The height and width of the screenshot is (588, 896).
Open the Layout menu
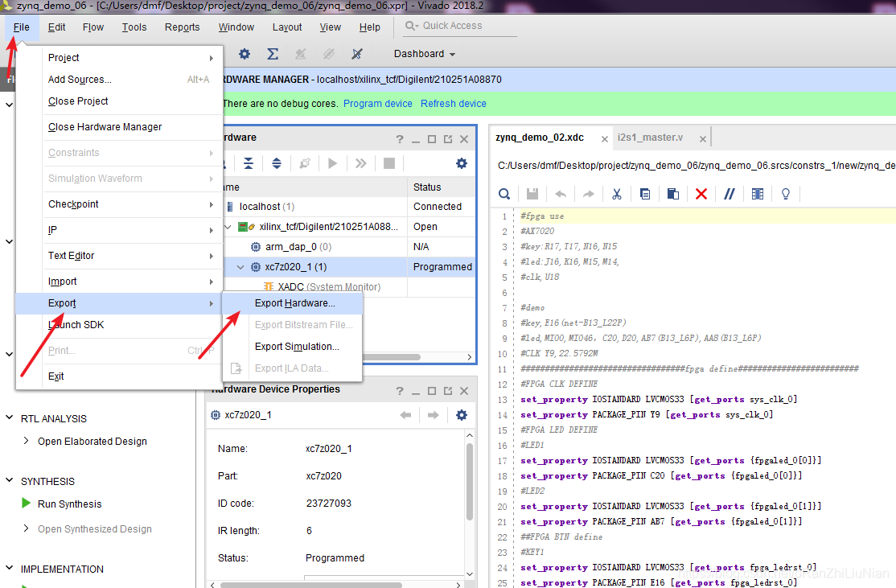pyautogui.click(x=287, y=27)
